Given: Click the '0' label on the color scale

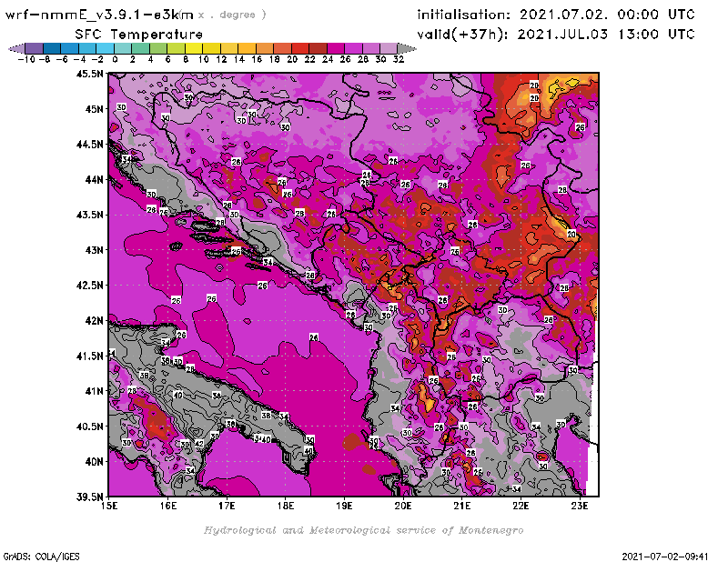Looking at the screenshot, I should tap(115, 59).
